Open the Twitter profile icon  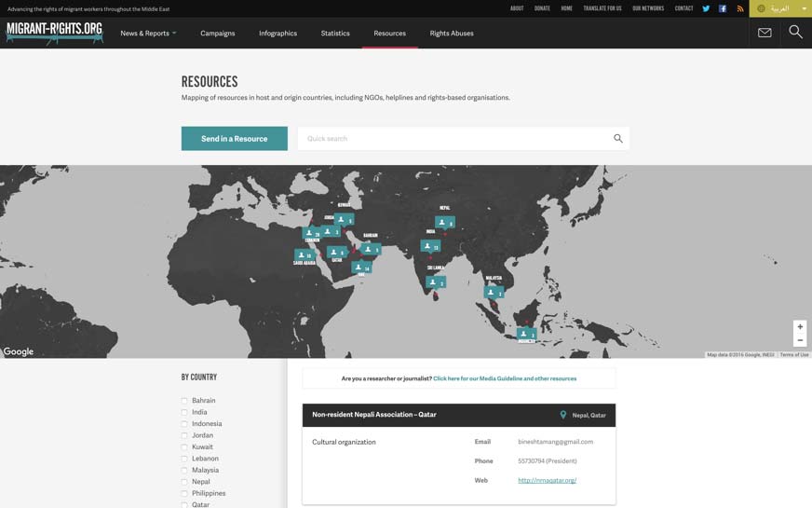pos(706,8)
